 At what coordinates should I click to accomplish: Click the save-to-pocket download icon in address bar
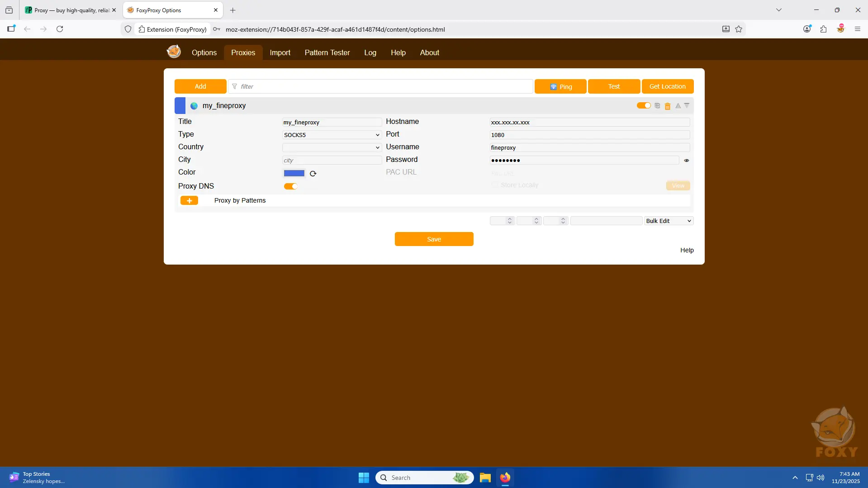tap(726, 29)
